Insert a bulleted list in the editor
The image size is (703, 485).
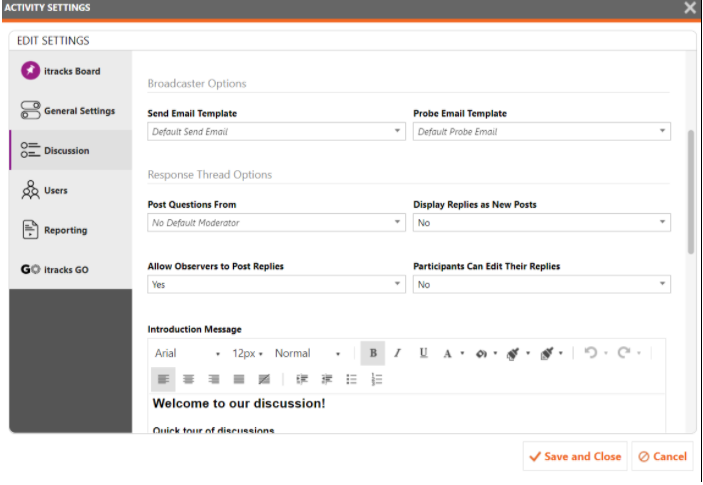point(352,380)
